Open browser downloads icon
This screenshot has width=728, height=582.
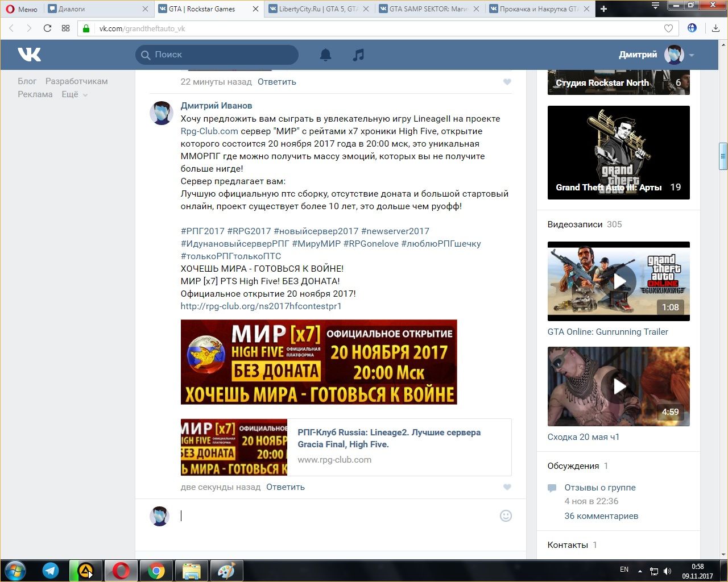(715, 28)
